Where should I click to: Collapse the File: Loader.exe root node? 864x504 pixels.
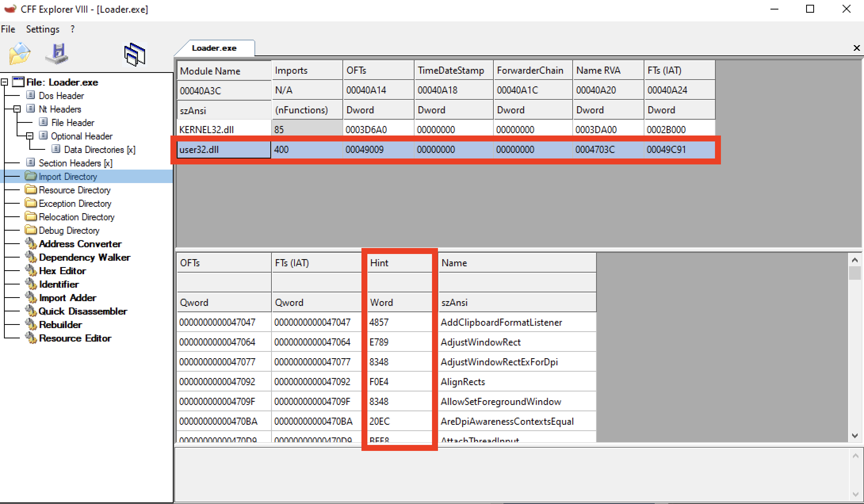[4, 82]
